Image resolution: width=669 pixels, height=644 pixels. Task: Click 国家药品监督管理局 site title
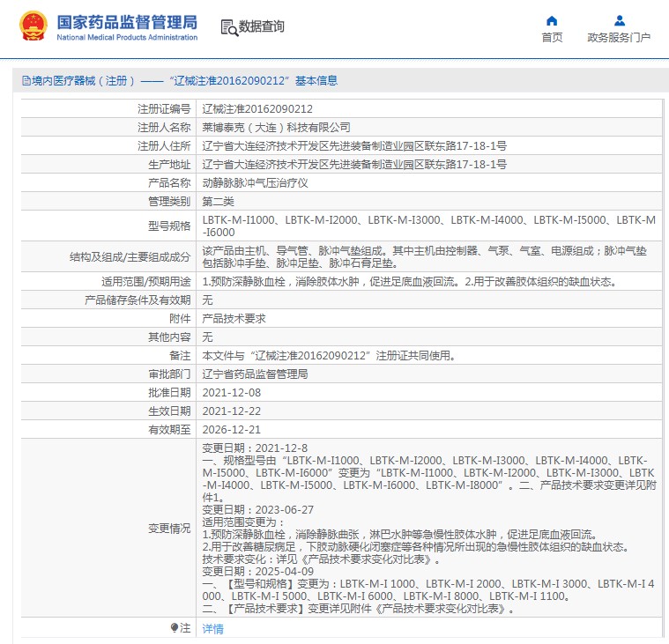coord(127,22)
